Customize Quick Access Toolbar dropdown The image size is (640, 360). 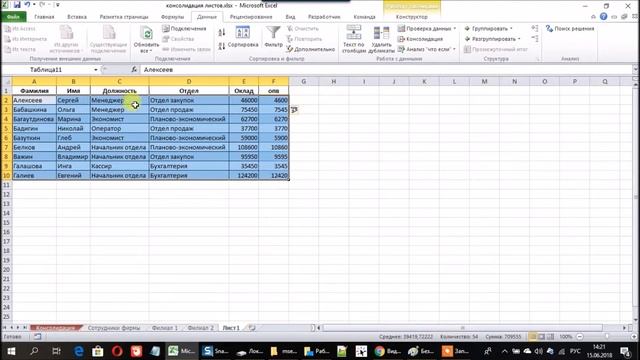pyautogui.click(x=58, y=5)
